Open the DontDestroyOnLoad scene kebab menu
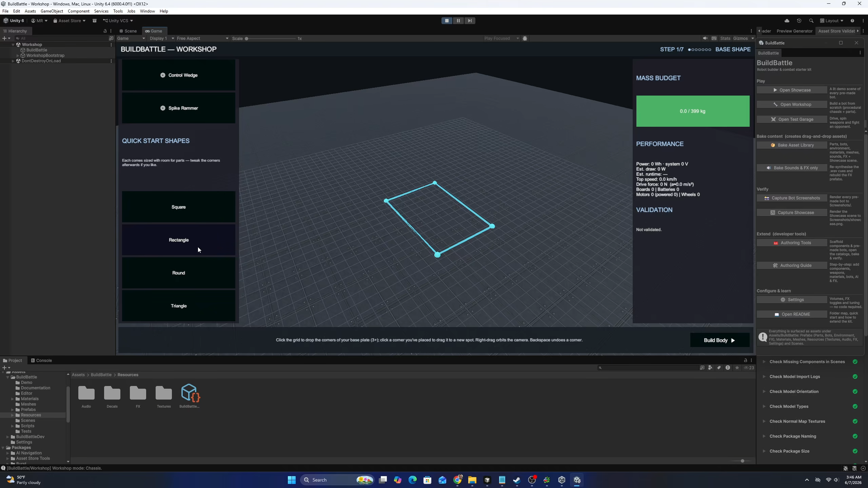The height and width of the screenshot is (488, 868). pyautogui.click(x=111, y=61)
